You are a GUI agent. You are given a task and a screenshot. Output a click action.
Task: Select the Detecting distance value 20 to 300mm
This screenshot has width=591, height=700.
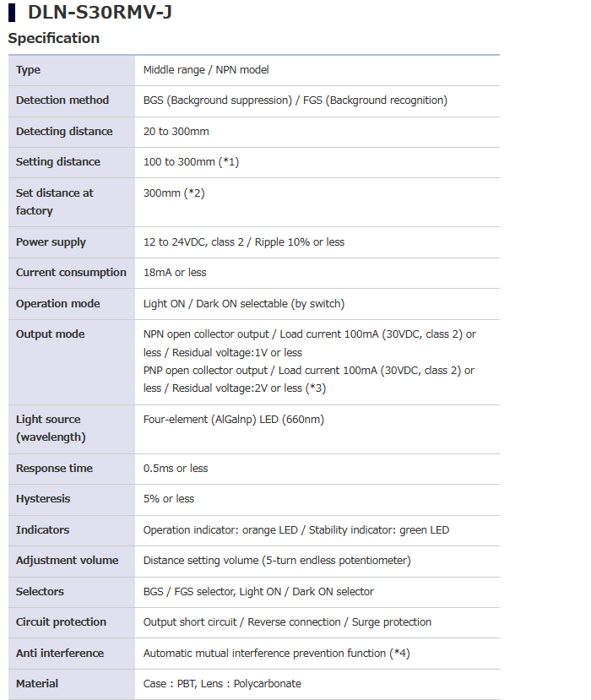coord(176,132)
